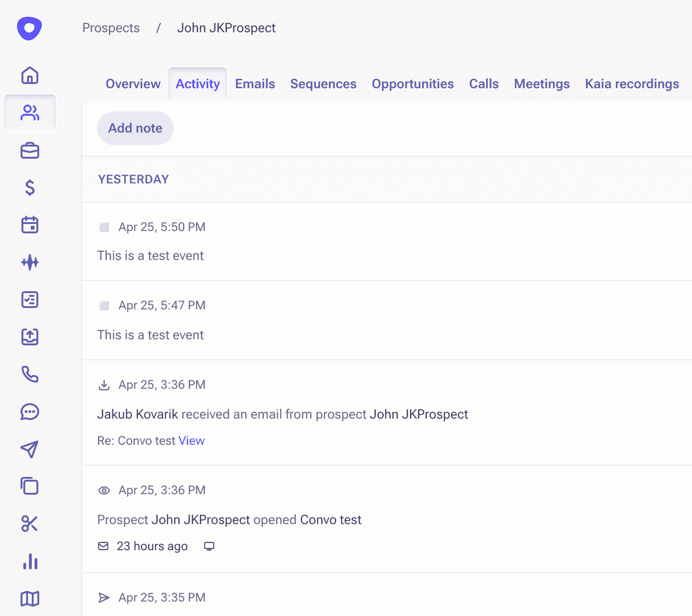Select the Prospects people icon in sidebar
Viewport: 692px width, 616px height.
click(30, 112)
